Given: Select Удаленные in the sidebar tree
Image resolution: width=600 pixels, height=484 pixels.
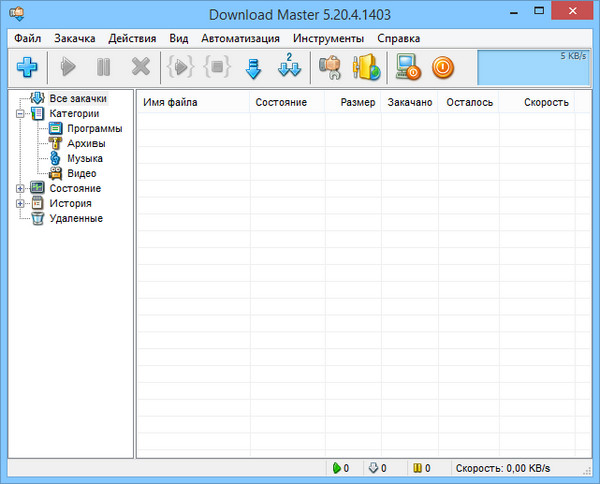Looking at the screenshot, I should click(x=76, y=218).
